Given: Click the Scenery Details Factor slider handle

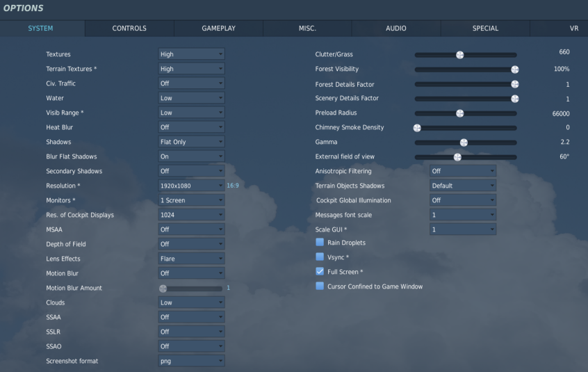Looking at the screenshot, I should 515,99.
